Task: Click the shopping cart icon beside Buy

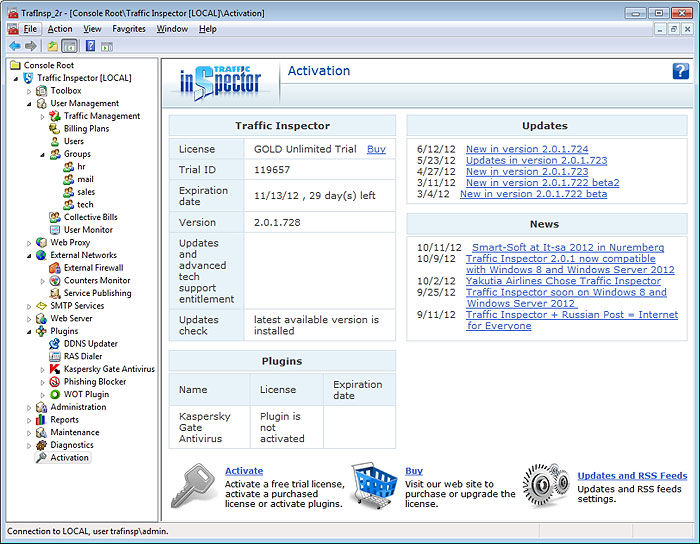Action: [374, 486]
